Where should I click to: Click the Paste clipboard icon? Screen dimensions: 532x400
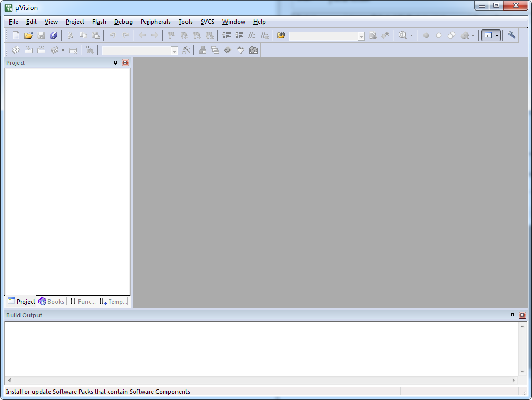pos(96,35)
